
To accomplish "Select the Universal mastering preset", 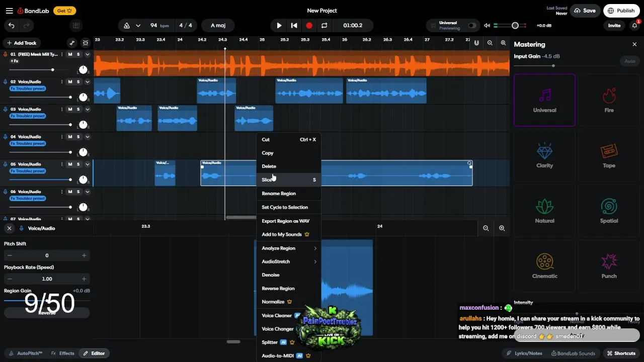I will pyautogui.click(x=544, y=100).
